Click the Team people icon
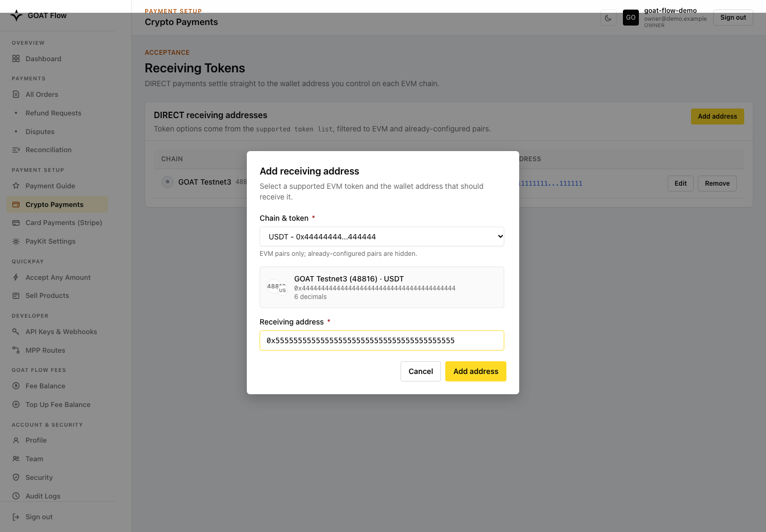The width and height of the screenshot is (766, 532). pyautogui.click(x=16, y=459)
